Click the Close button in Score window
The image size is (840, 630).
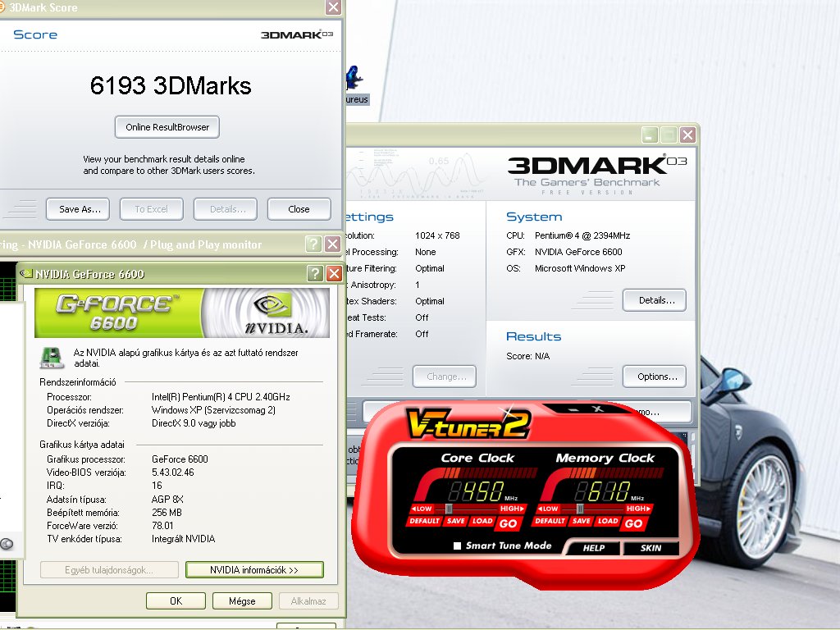point(299,209)
